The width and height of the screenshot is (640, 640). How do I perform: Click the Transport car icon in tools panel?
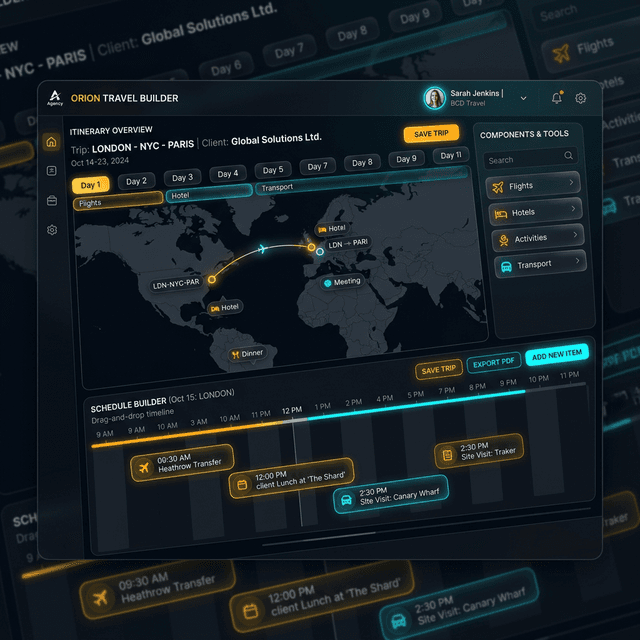pyautogui.click(x=507, y=267)
